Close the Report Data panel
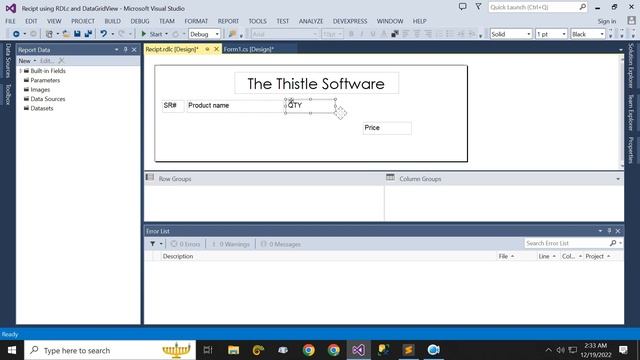This screenshot has width=640, height=360. point(134,49)
